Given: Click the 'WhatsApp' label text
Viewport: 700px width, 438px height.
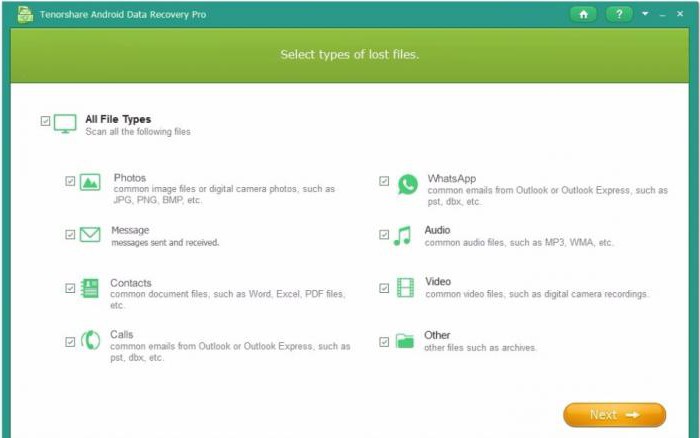Looking at the screenshot, I should 452,179.
